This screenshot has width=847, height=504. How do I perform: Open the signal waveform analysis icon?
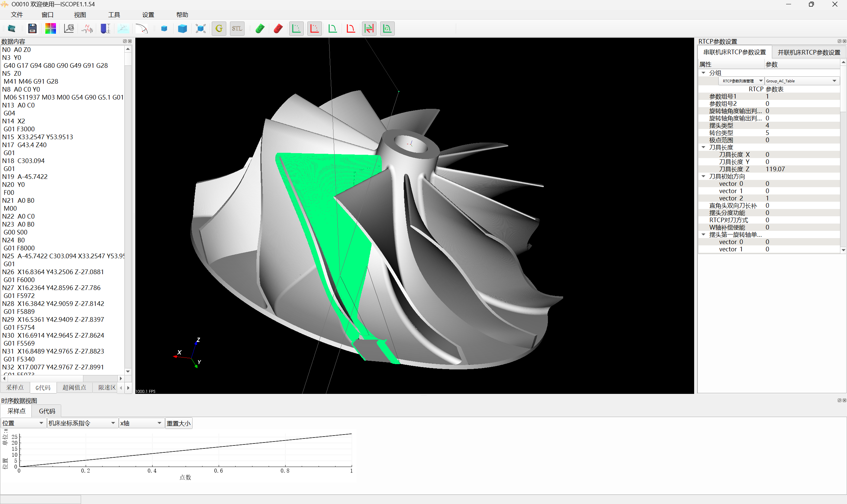click(87, 28)
